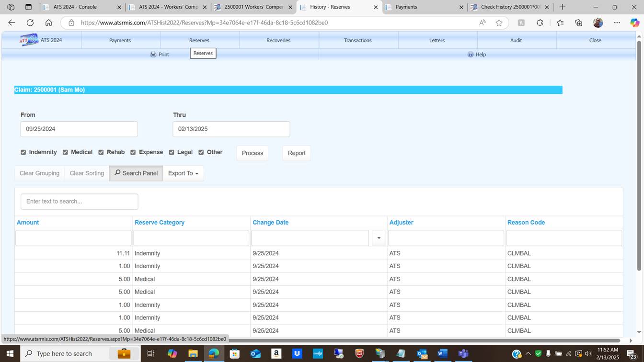Screen dimensions: 644x362
Task: Click the ATS 2024 logo
Action: [29, 40]
